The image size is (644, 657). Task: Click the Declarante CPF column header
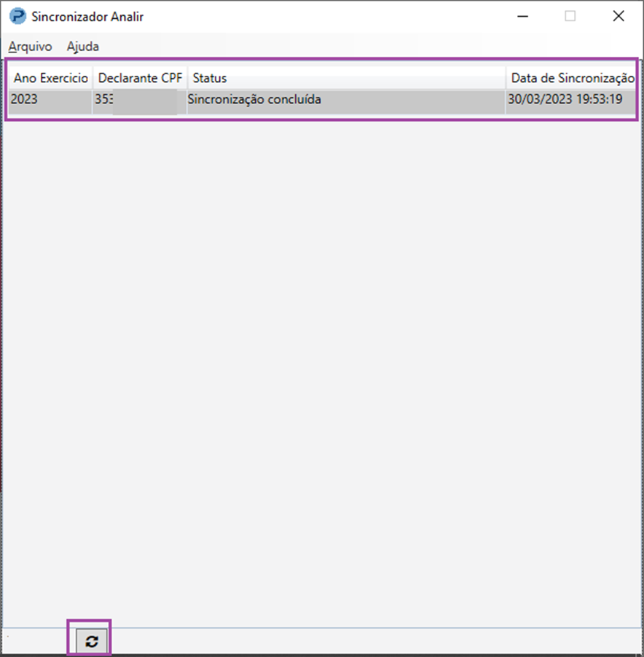(140, 78)
